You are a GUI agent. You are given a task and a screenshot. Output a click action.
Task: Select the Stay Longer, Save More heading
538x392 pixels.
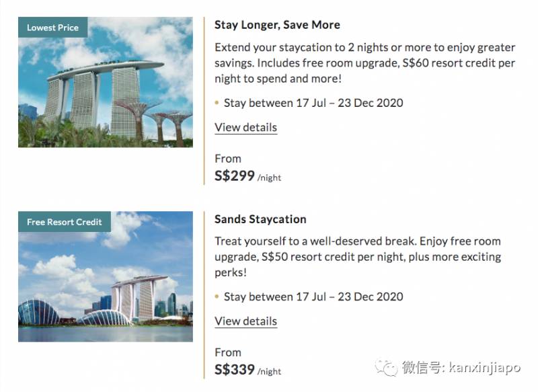point(277,25)
